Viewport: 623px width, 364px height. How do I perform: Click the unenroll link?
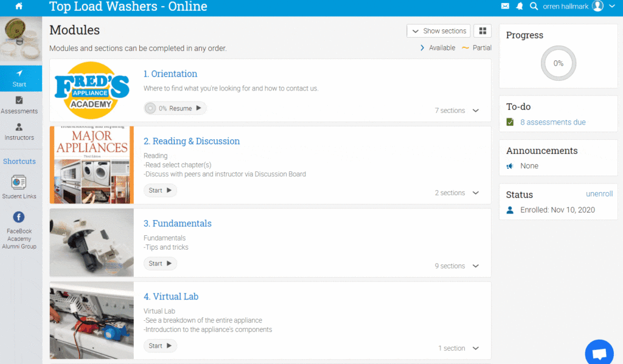[x=599, y=194]
